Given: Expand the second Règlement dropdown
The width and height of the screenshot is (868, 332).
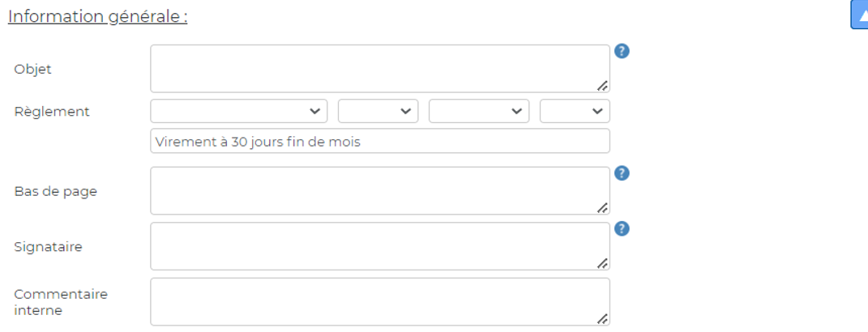Looking at the screenshot, I should tap(378, 111).
